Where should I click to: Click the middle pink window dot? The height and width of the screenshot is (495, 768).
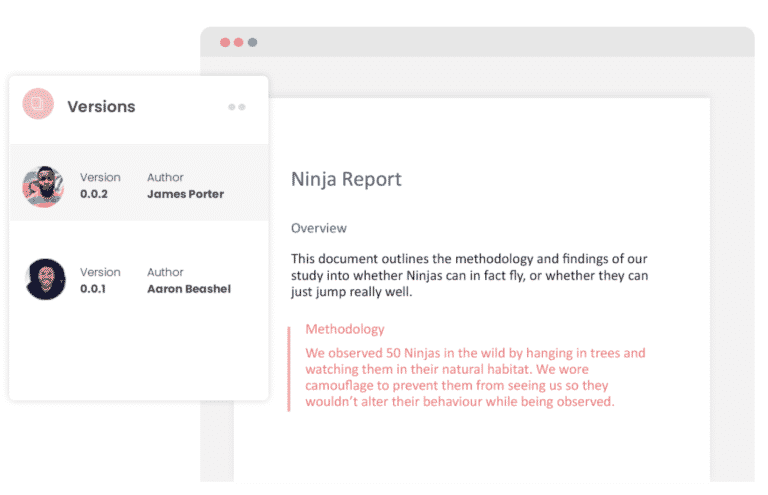click(x=239, y=42)
